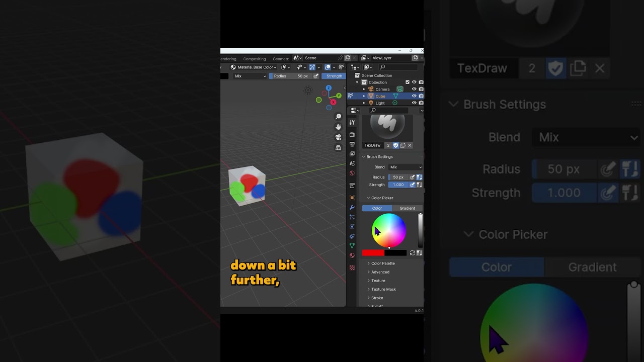Screen dimensions: 644x362
Task: Expand the Cube item in the outliner
Action: point(364,96)
